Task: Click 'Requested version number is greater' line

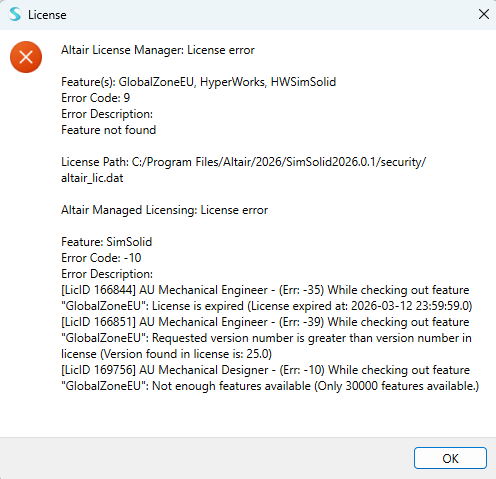Action: point(266,338)
